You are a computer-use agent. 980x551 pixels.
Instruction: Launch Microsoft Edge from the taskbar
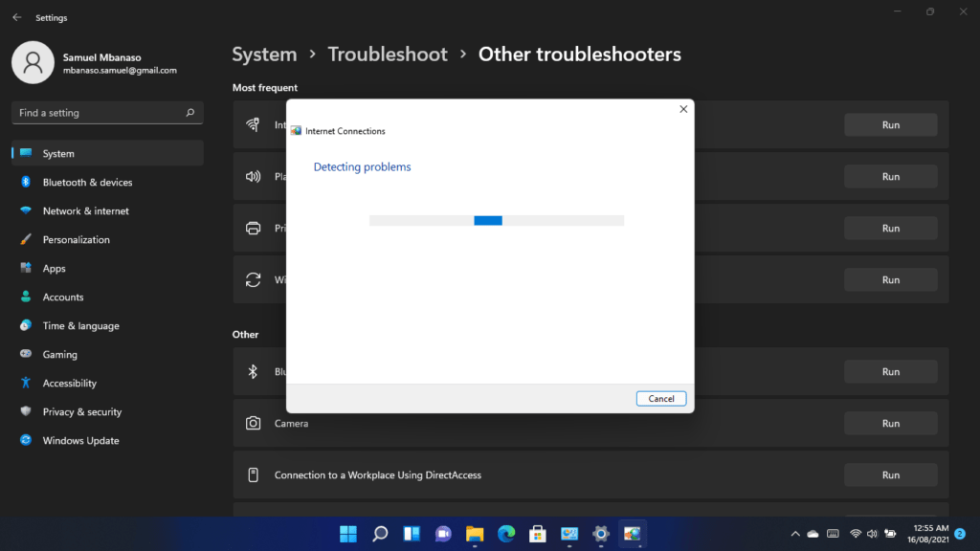(506, 534)
